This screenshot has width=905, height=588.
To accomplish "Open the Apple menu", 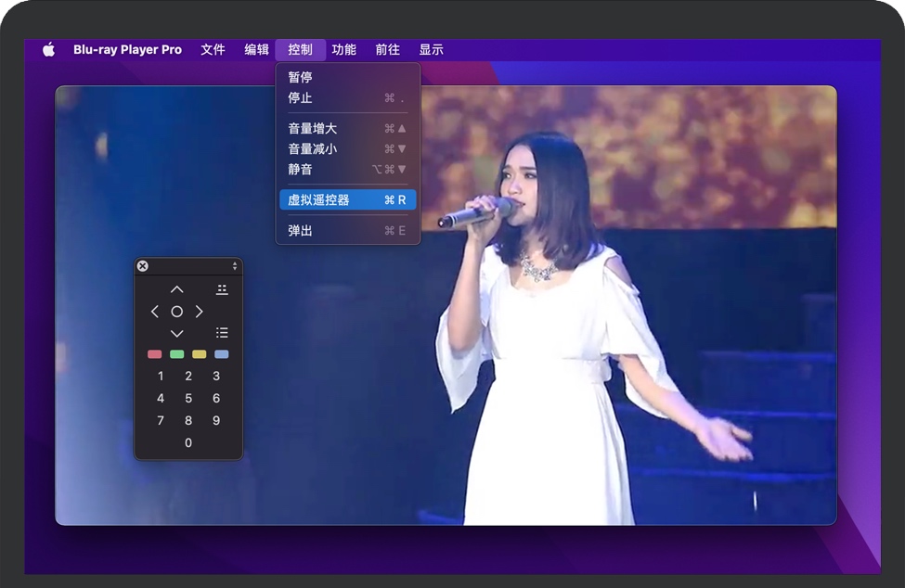I will click(48, 50).
